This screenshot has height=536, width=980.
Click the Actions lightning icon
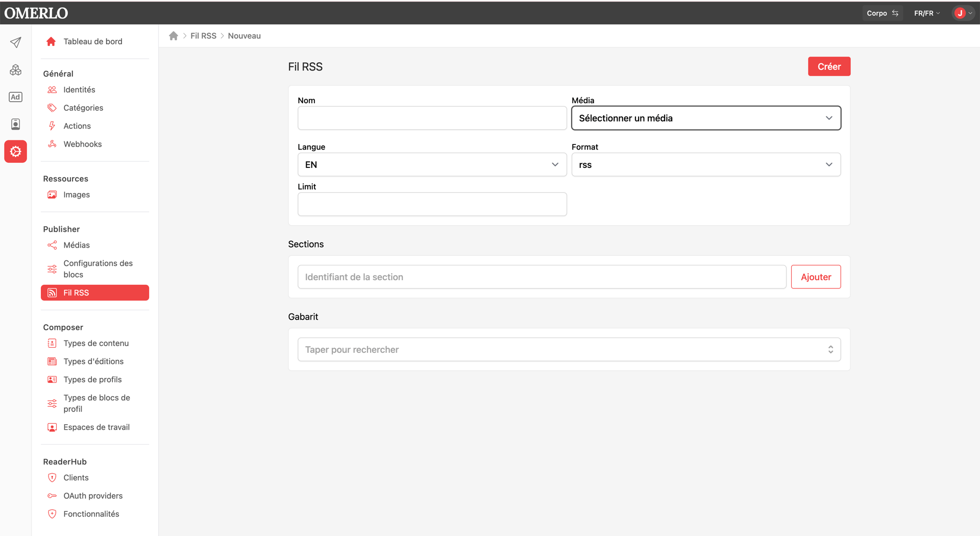(x=52, y=126)
